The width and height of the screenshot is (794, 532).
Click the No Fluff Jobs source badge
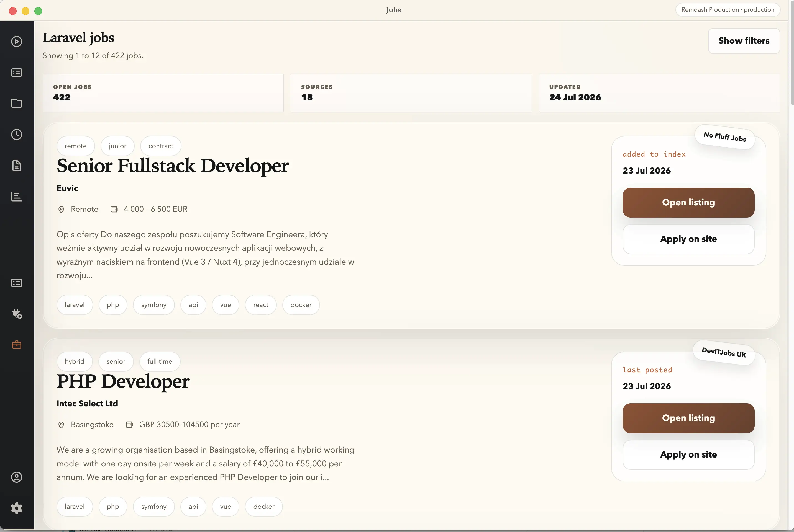coord(725,137)
